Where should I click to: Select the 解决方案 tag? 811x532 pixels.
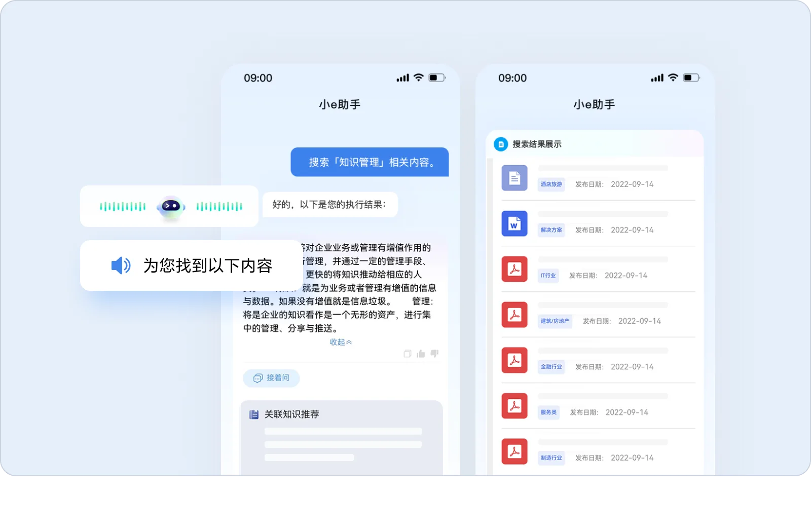click(551, 230)
